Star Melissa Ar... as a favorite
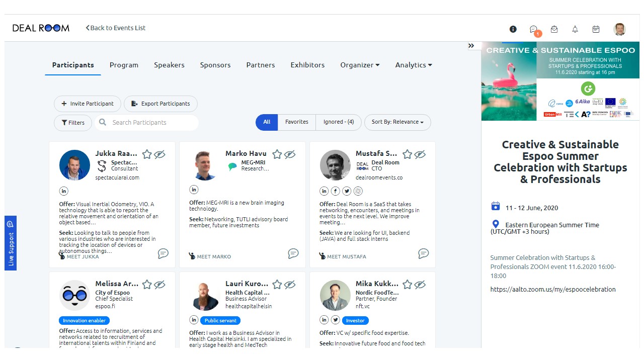Image resolution: width=644 pixels, height=362 pixels. (x=147, y=285)
